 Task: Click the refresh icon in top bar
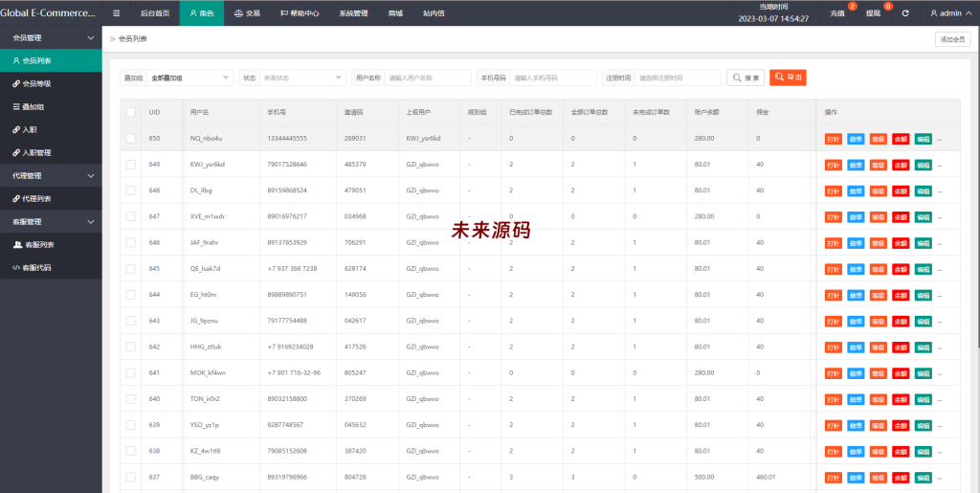tap(905, 13)
